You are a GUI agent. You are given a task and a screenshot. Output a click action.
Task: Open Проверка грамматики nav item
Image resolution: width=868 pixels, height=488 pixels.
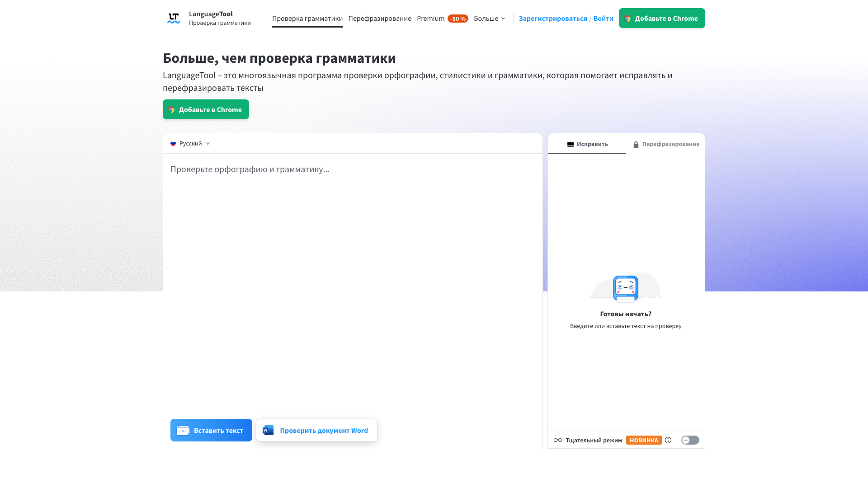(307, 19)
